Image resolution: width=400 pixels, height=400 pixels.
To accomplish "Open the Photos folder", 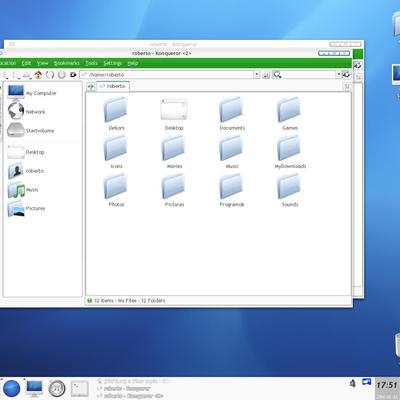I will [x=116, y=190].
